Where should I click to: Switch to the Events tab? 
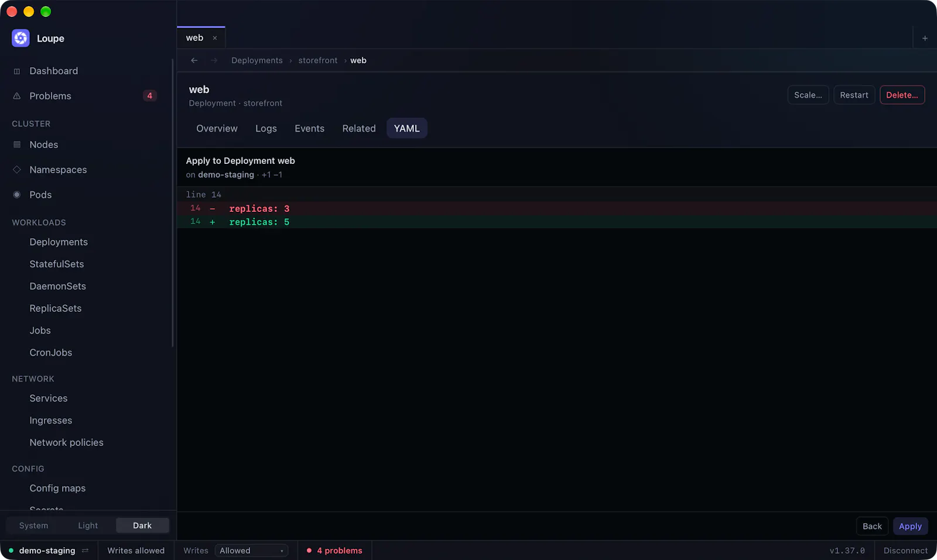click(x=309, y=129)
